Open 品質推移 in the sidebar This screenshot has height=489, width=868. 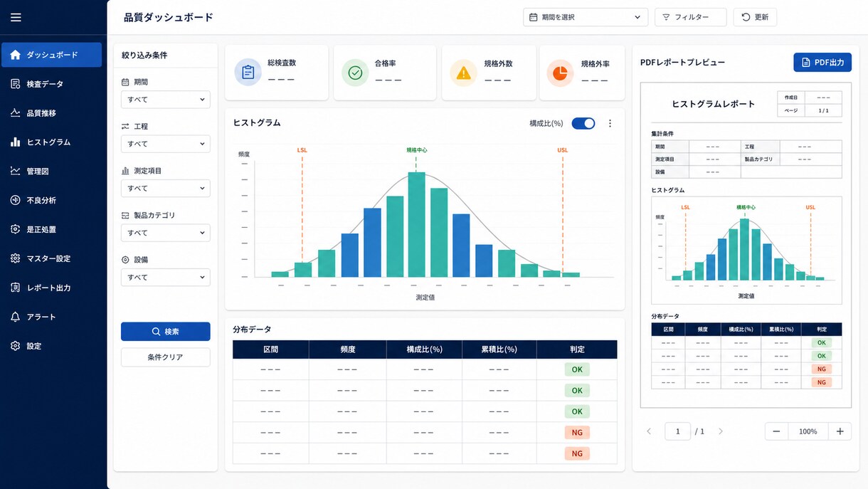click(x=51, y=113)
